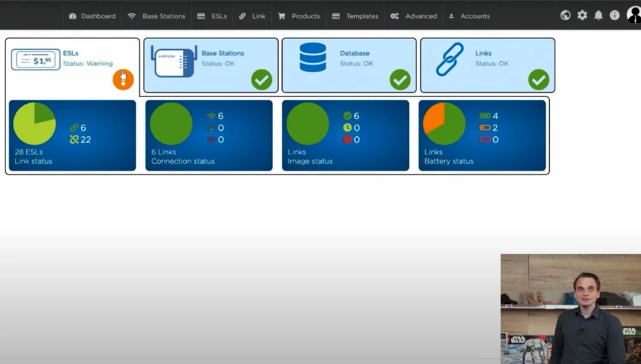The width and height of the screenshot is (641, 364).
Task: Open the Advanced menu
Action: tap(414, 16)
